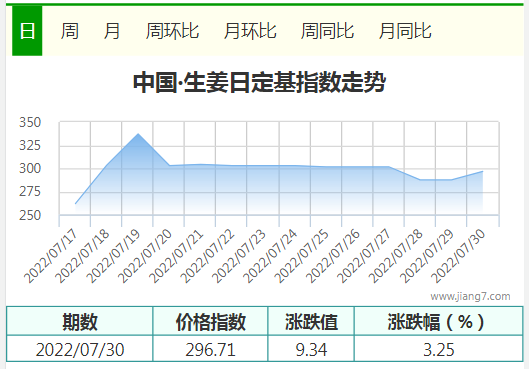Click the chart peak point at 2022/07/19

(138, 134)
